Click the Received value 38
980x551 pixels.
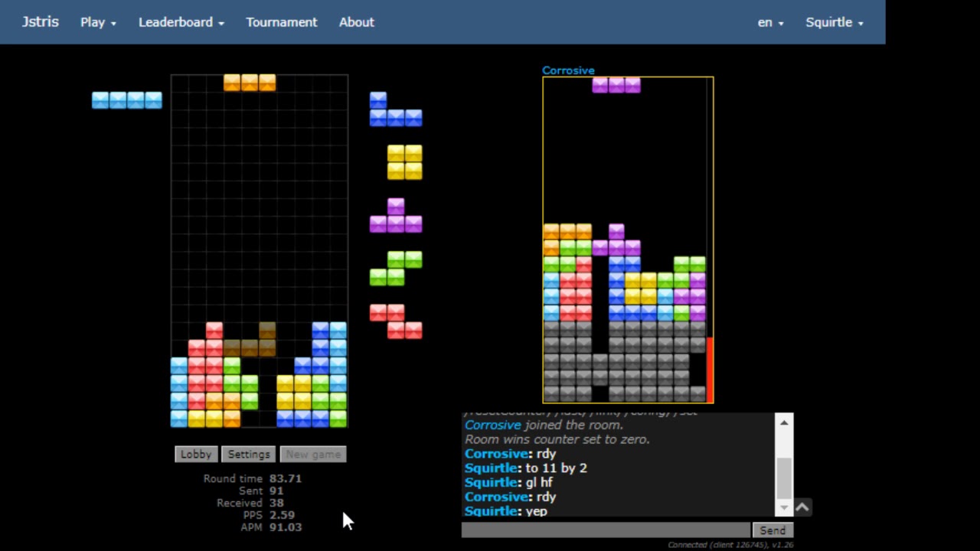tap(276, 503)
